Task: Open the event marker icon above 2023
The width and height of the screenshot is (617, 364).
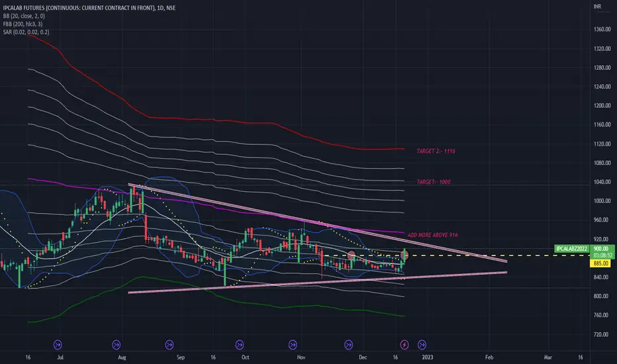Action: coord(422,345)
